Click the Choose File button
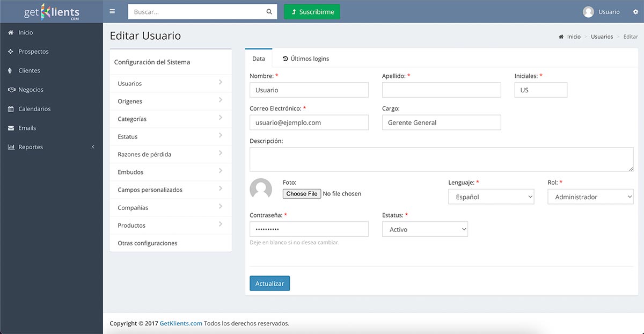 coord(302,194)
